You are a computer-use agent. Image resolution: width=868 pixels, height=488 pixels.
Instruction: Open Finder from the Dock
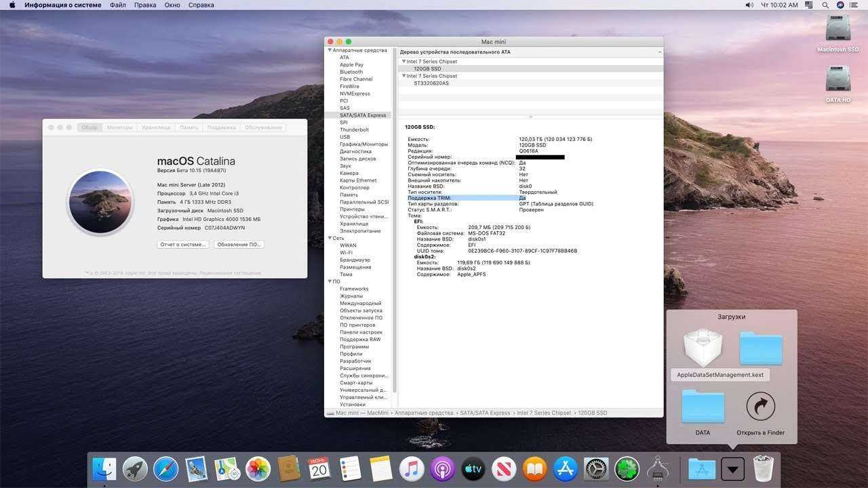click(x=104, y=468)
